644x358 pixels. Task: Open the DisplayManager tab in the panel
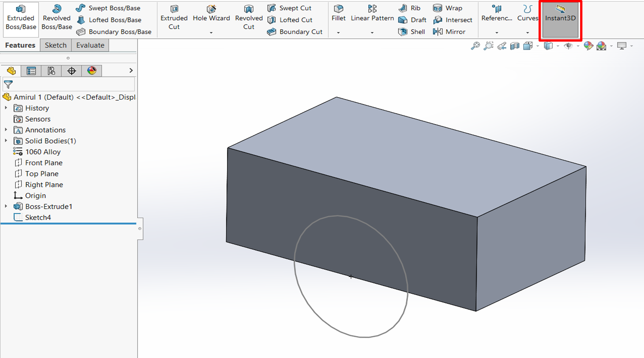[91, 71]
